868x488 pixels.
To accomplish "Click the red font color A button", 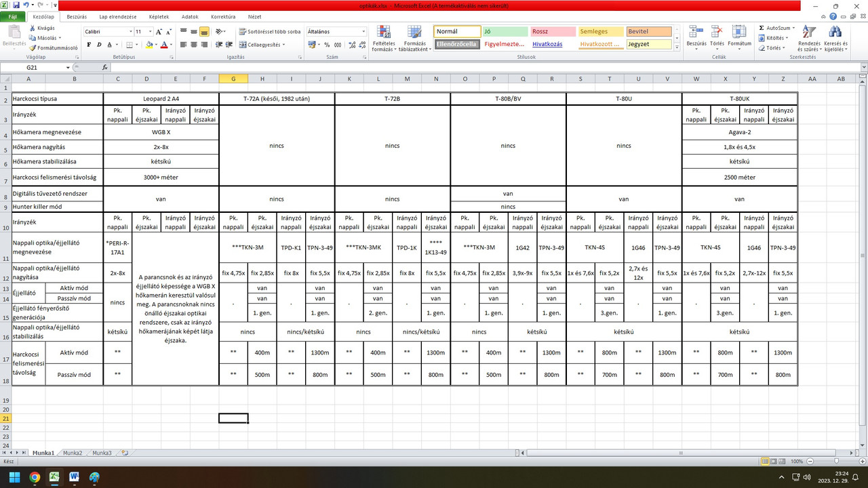I will [x=163, y=45].
